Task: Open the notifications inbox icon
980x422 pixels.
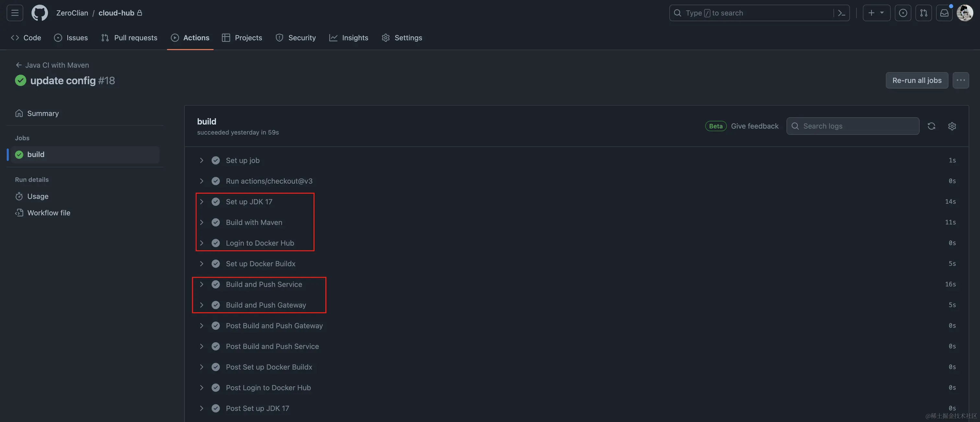Action: click(944, 13)
